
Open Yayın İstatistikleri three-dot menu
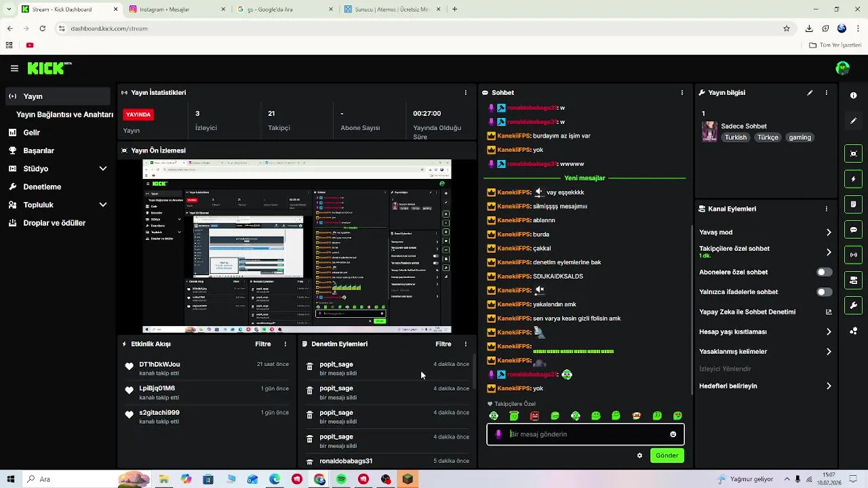pyautogui.click(x=465, y=93)
